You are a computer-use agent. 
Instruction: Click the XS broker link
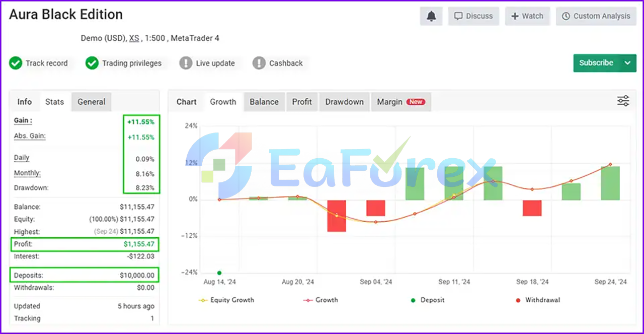[x=134, y=38]
